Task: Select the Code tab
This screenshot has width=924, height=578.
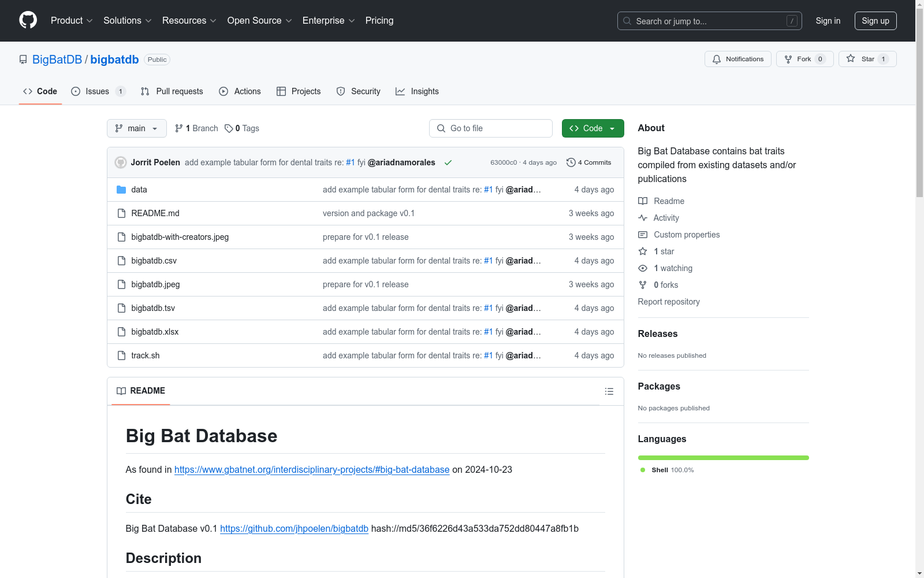Action: click(x=40, y=91)
